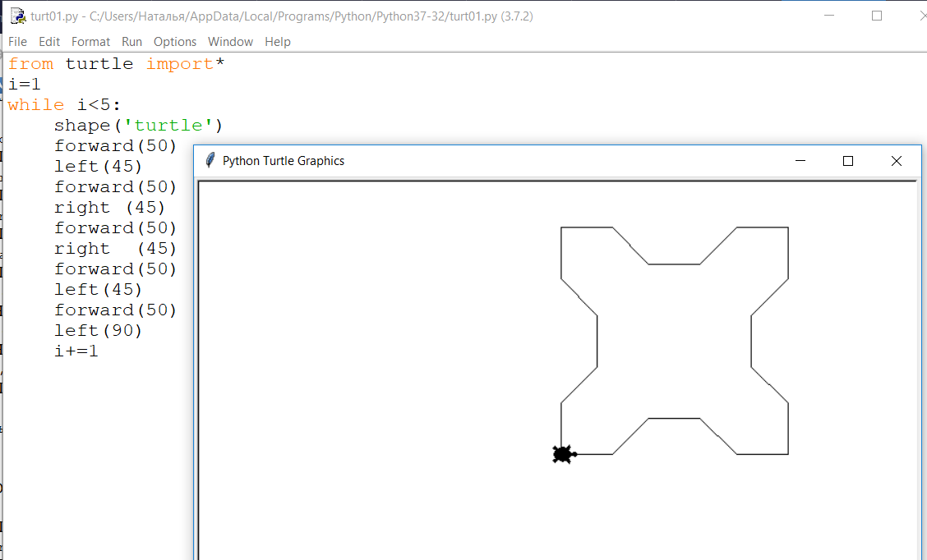This screenshot has width=927, height=560.
Task: Click the Python file icon in IDLE title bar
Action: [18, 16]
